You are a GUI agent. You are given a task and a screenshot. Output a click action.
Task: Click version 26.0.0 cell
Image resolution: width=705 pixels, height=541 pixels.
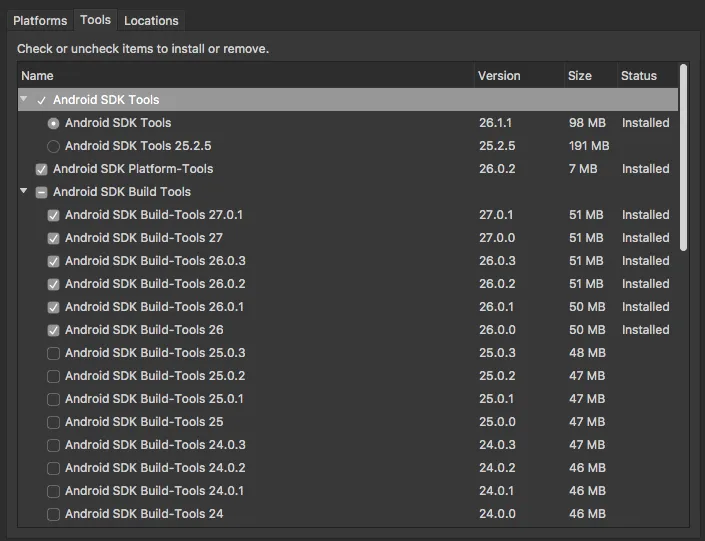(497, 330)
